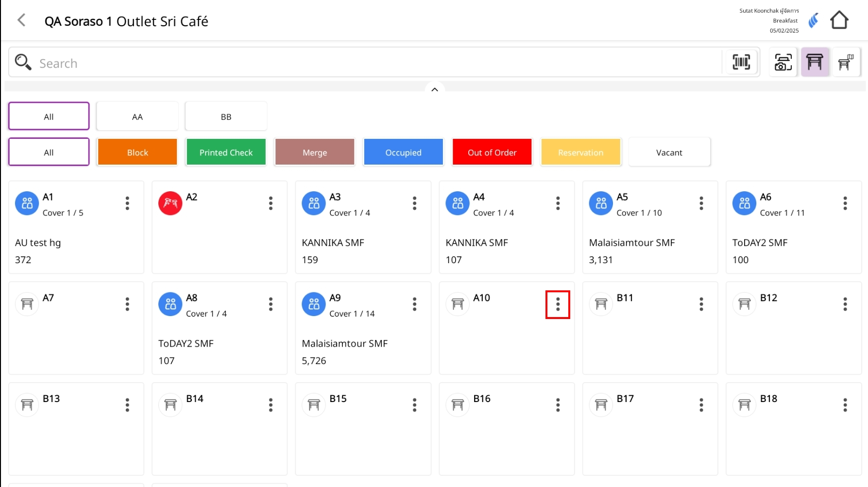Open the three-dot menu for table B12
Viewport: 868px width, 487px height.
pos(845,304)
